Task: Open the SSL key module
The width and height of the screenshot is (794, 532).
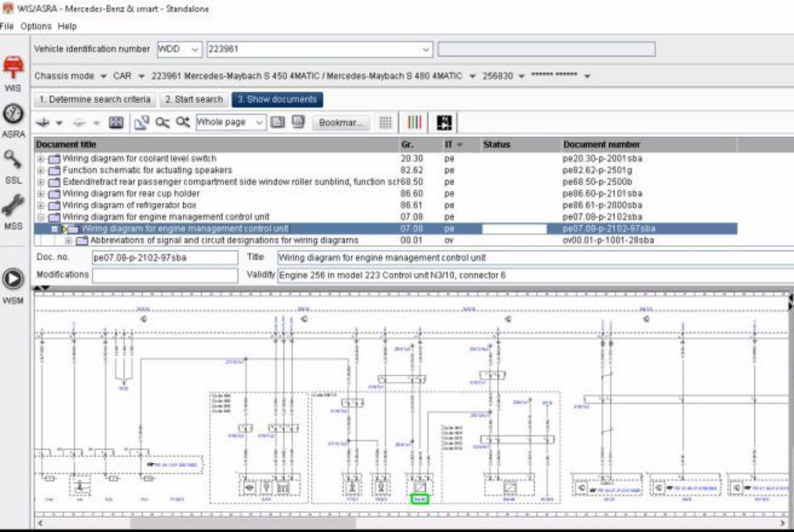Action: (x=13, y=160)
